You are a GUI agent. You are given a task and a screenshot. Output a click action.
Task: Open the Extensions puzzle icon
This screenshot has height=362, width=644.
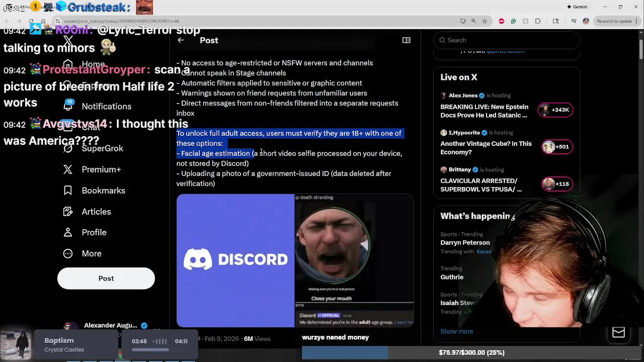(538, 21)
